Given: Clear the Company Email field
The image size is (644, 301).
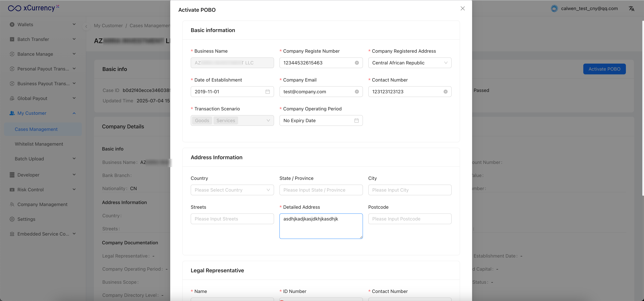Looking at the screenshot, I should pos(357,92).
